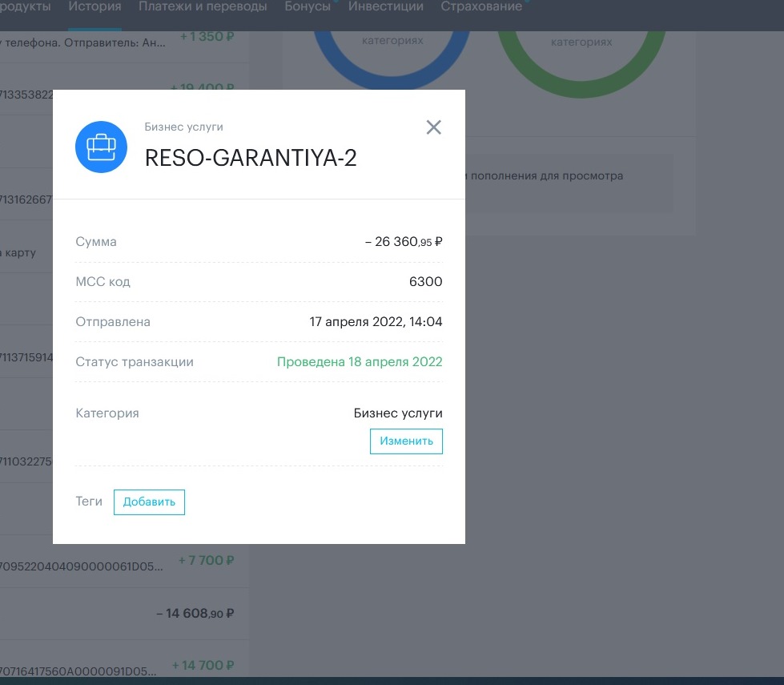Click the Бизнес услуги header label
Image resolution: width=784 pixels, height=685 pixels.
184,127
